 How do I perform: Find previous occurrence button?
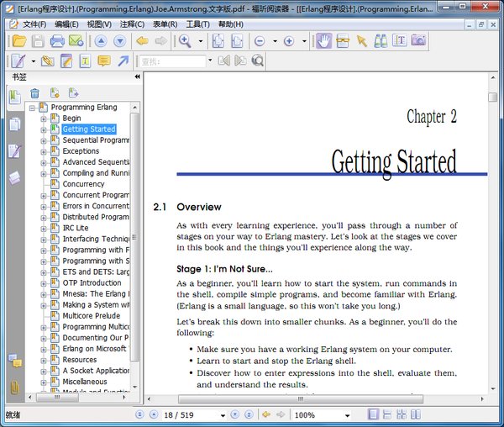[x=224, y=61]
